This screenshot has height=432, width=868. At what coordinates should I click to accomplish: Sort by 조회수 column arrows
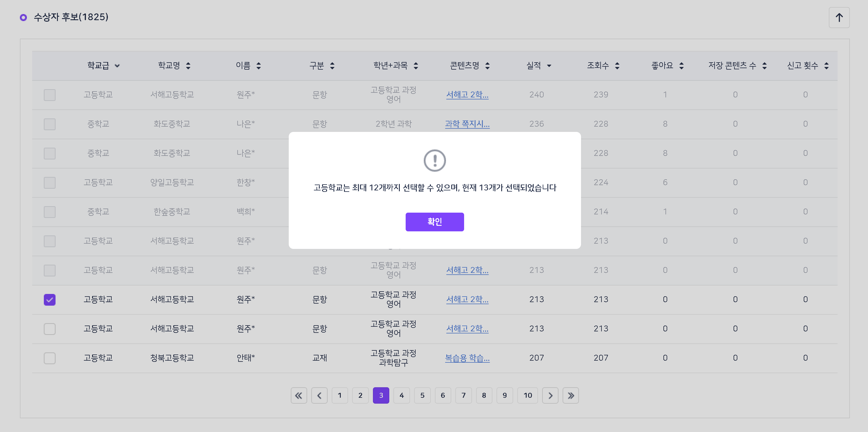617,66
